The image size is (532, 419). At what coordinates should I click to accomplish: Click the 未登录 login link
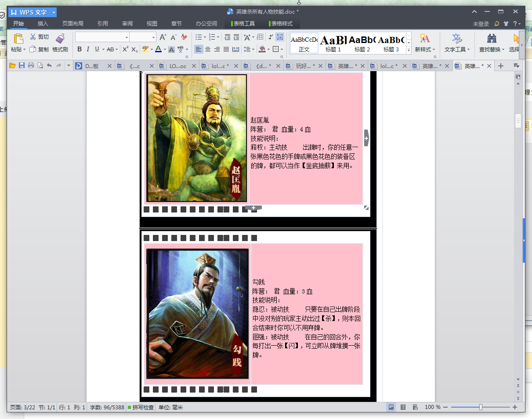point(481,24)
